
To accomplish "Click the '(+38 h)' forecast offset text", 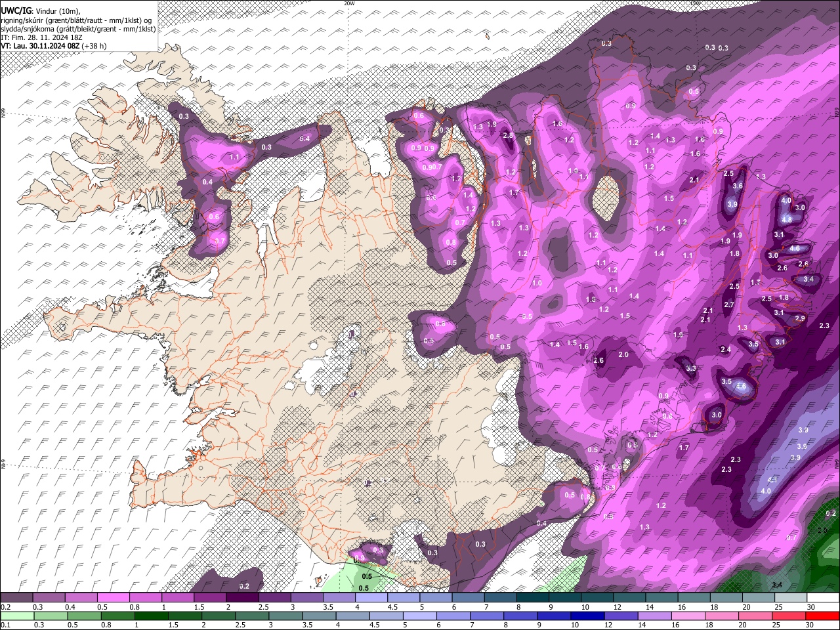I will click(94, 46).
